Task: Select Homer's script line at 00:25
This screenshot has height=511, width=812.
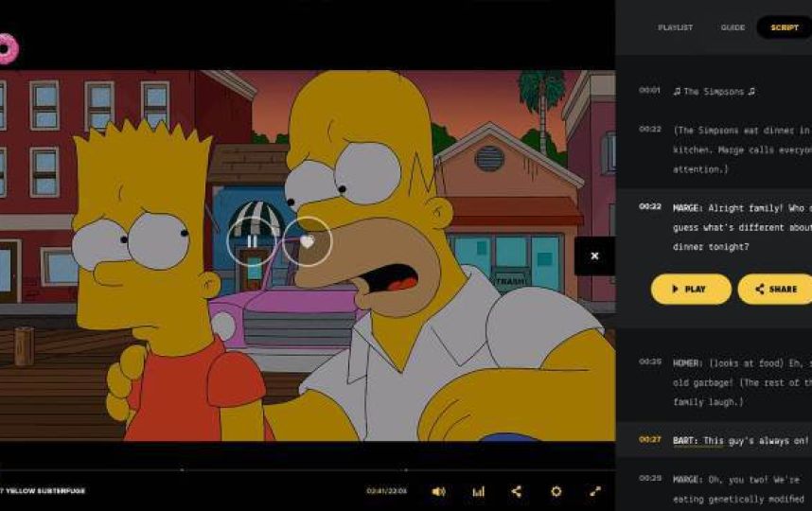Action: 740,381
